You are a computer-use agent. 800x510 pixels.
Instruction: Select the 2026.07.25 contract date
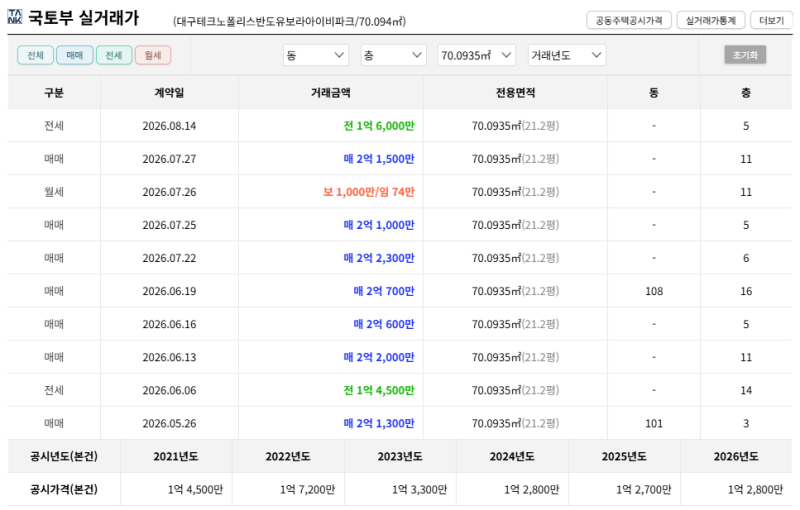169,225
